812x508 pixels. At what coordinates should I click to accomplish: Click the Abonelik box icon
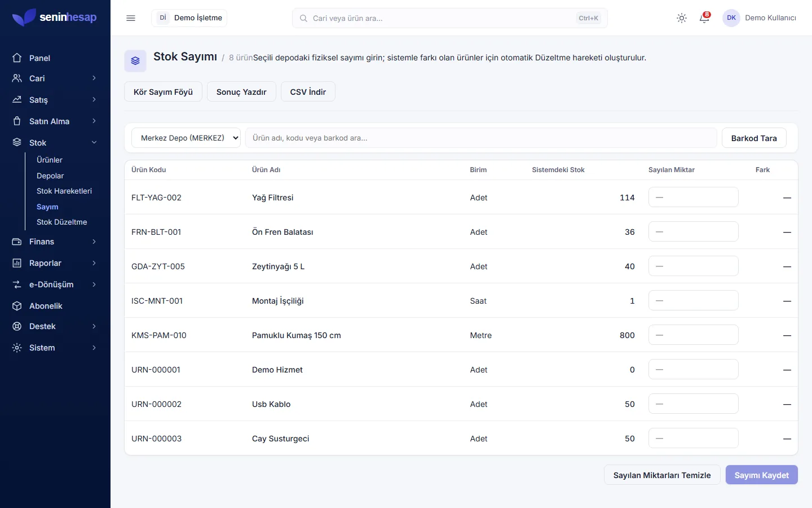coord(17,306)
